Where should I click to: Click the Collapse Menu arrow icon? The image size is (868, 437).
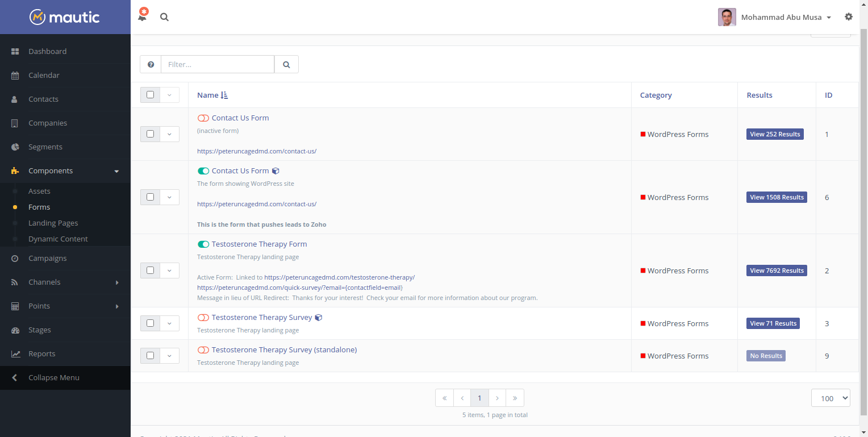(15, 377)
